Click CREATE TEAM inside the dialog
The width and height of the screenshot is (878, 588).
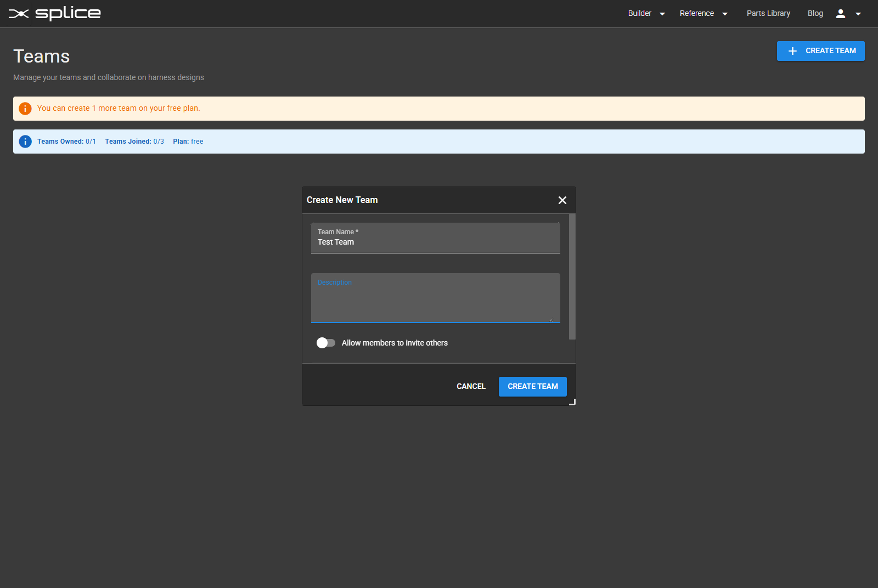coord(532,386)
